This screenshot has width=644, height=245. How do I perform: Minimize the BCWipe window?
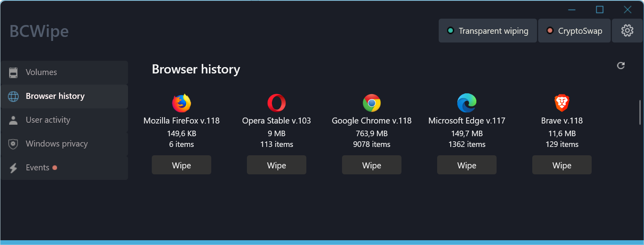(x=572, y=10)
